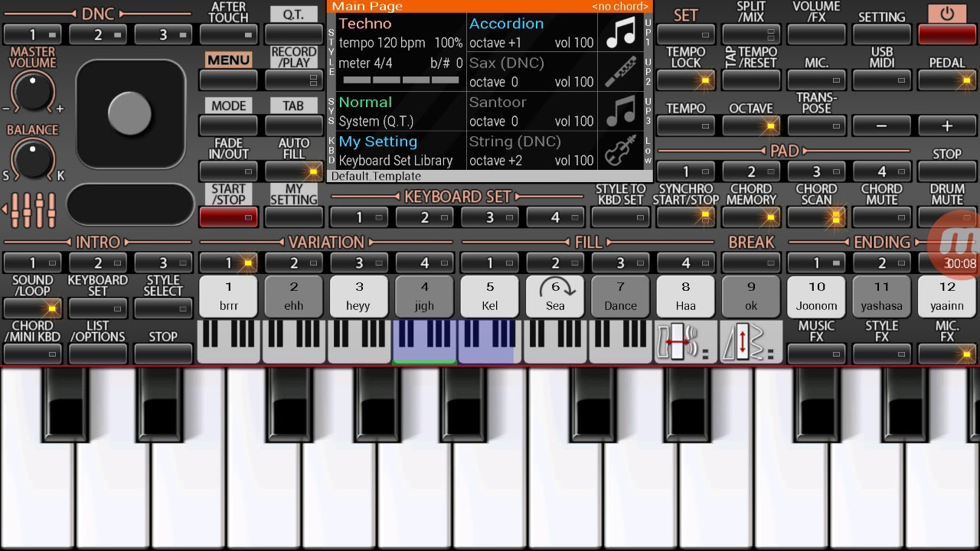Start playback with the Start/Stop button
This screenshot has height=551, width=980.
(228, 217)
